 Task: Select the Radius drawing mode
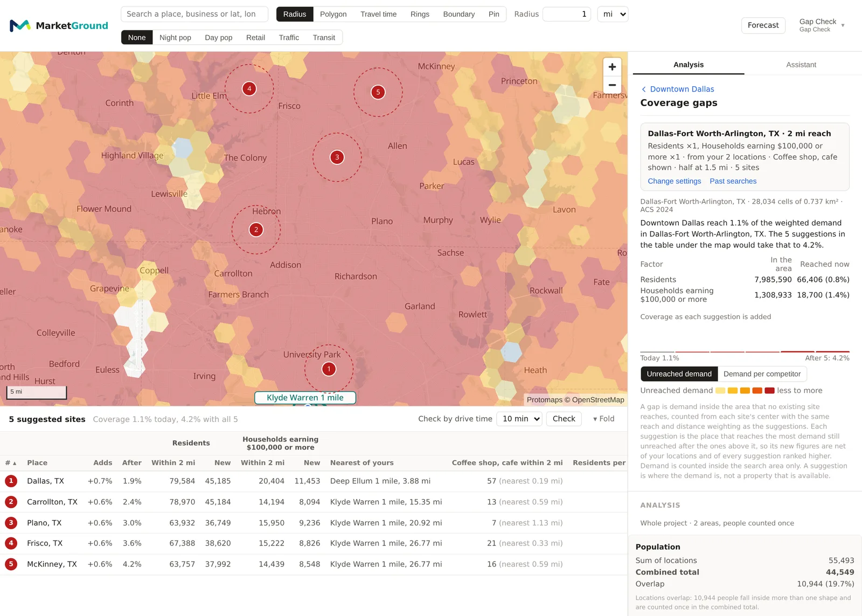(x=295, y=14)
